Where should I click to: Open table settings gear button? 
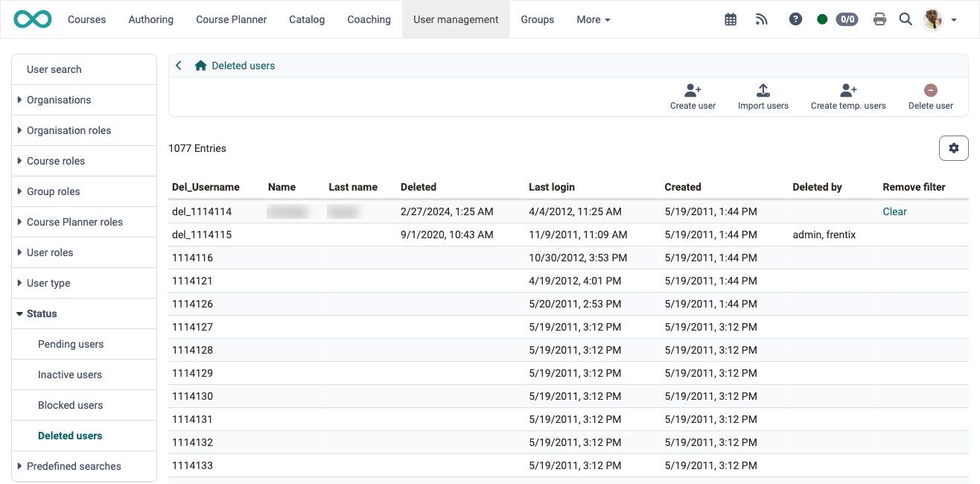click(x=954, y=148)
